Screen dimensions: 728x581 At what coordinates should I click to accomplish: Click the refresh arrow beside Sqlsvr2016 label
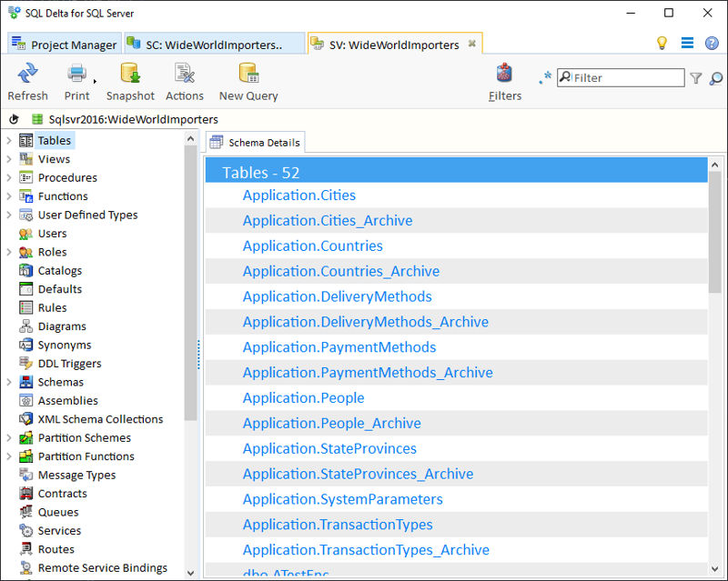click(x=13, y=118)
